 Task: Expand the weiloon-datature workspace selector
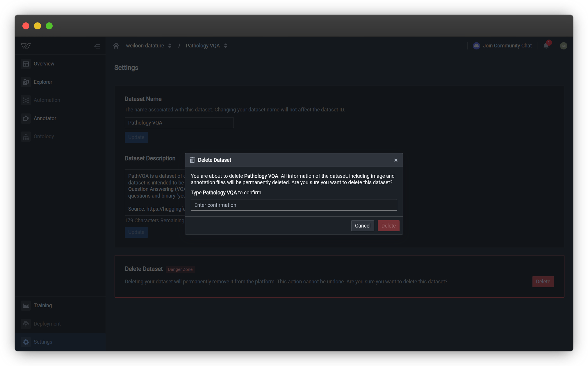pyautogui.click(x=170, y=46)
